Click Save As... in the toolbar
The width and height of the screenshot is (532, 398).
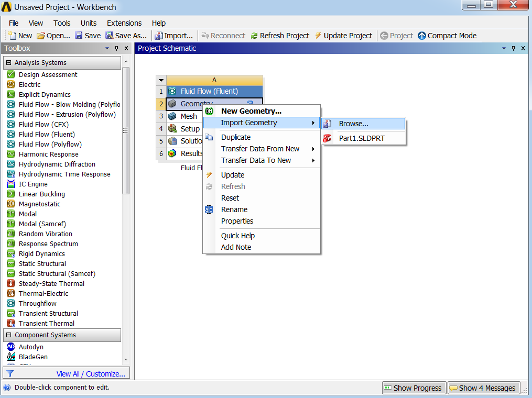[x=126, y=36]
